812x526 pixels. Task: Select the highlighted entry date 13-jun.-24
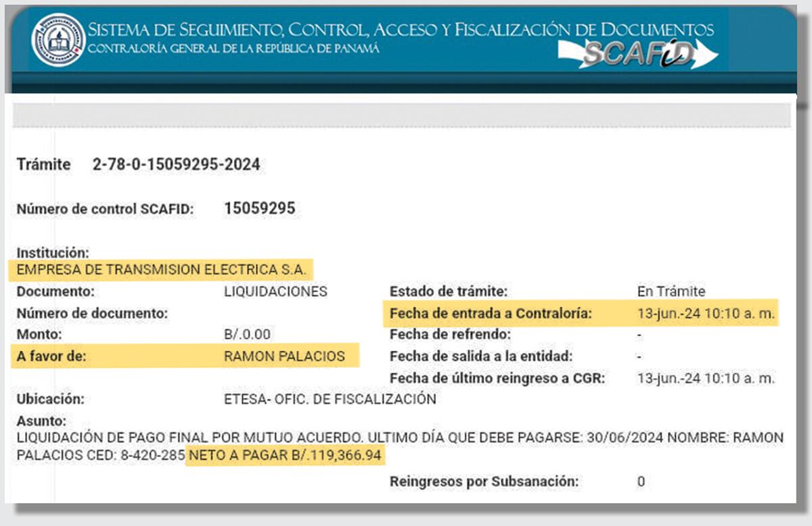[706, 313]
